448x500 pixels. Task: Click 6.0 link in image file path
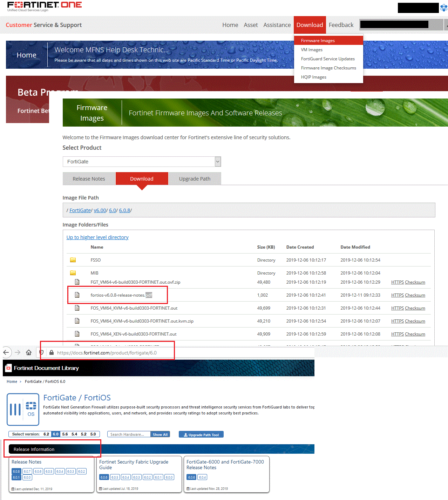[x=113, y=210]
